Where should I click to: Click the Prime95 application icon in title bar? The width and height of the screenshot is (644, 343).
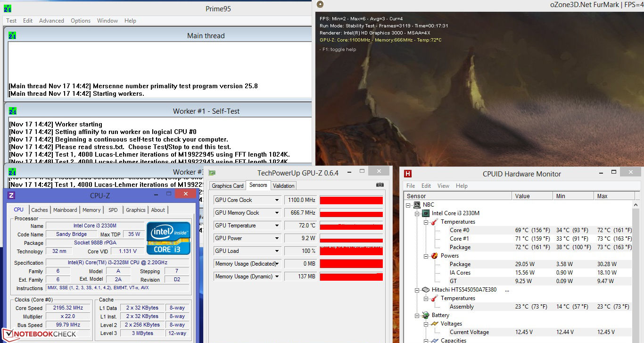click(x=8, y=8)
